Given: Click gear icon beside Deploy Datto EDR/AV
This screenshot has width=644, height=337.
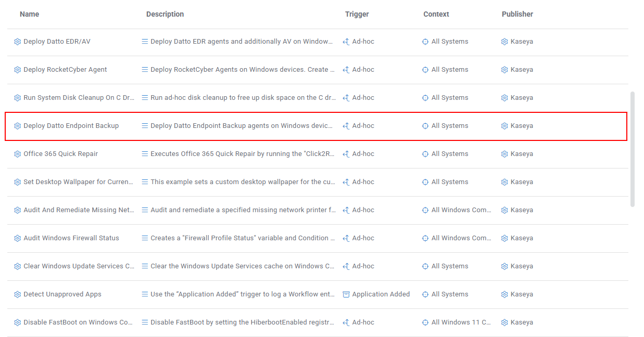Looking at the screenshot, I should click(x=17, y=42).
